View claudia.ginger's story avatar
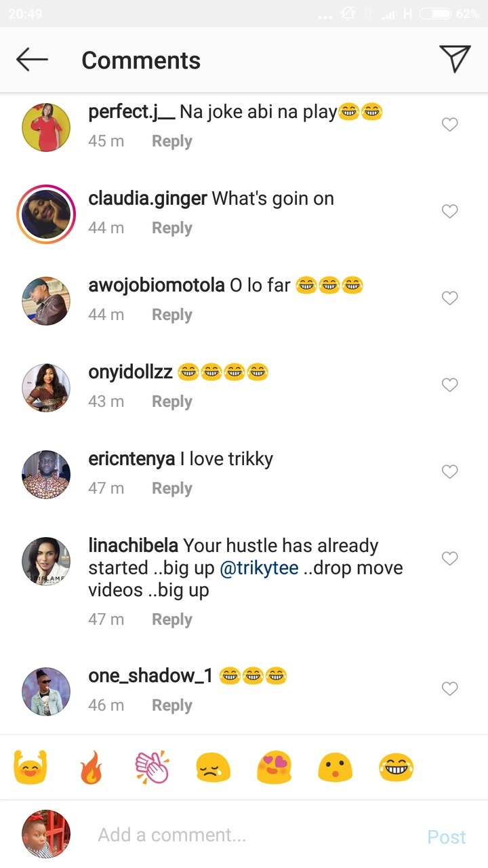 [x=46, y=214]
